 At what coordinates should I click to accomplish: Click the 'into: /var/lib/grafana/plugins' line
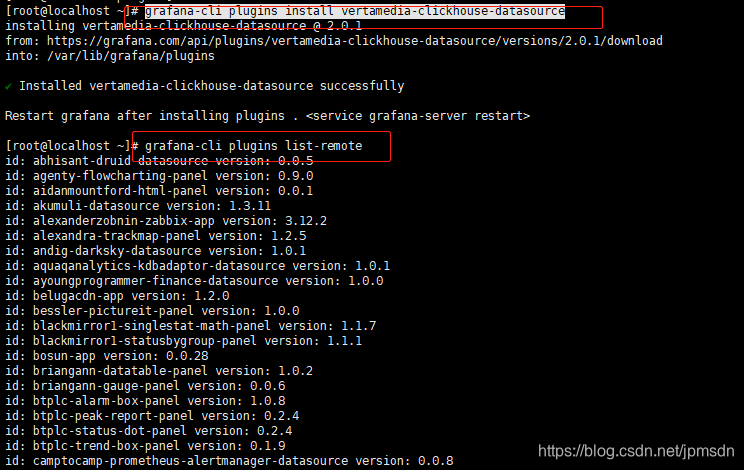click(110, 56)
